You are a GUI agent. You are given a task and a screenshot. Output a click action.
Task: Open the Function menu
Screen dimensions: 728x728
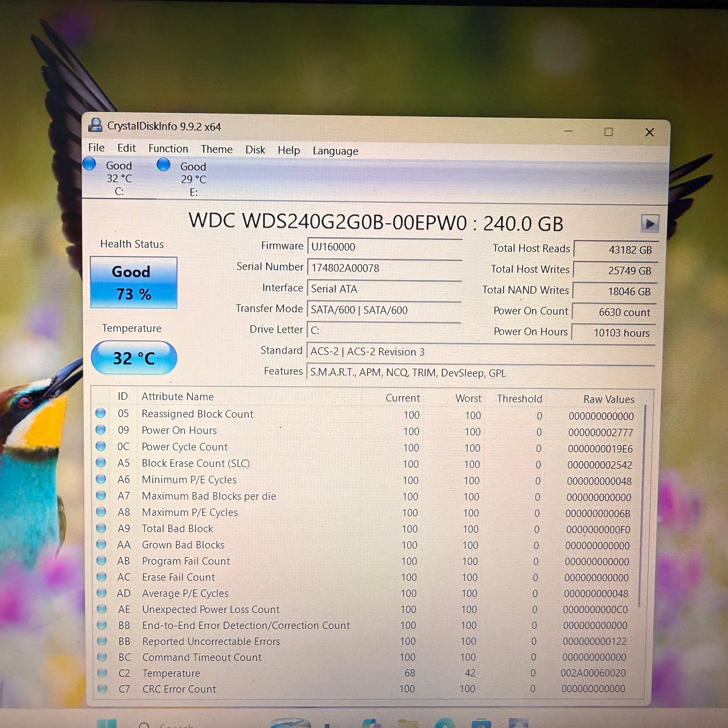(168, 149)
